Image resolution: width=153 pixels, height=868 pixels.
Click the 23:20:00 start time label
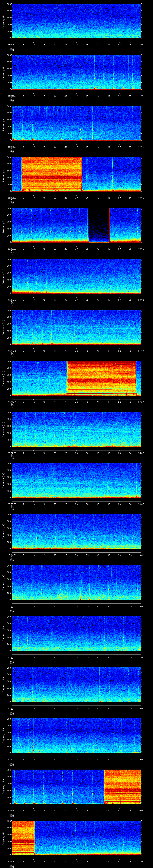pyautogui.click(x=12, y=351)
